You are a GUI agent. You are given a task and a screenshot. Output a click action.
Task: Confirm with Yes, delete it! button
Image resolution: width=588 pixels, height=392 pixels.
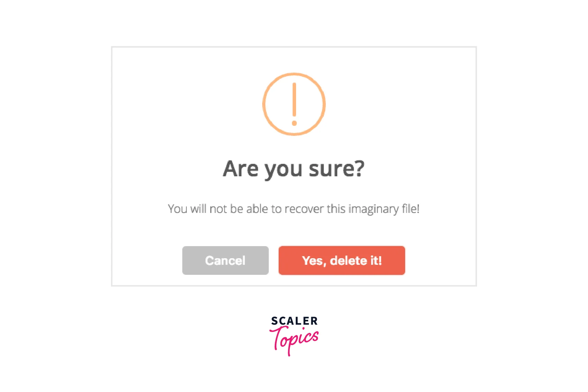(342, 261)
